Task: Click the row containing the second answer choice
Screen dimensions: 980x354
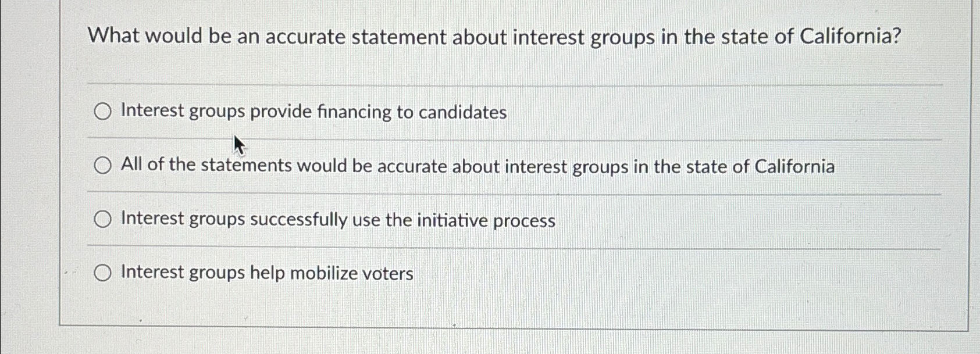Action: point(477,166)
